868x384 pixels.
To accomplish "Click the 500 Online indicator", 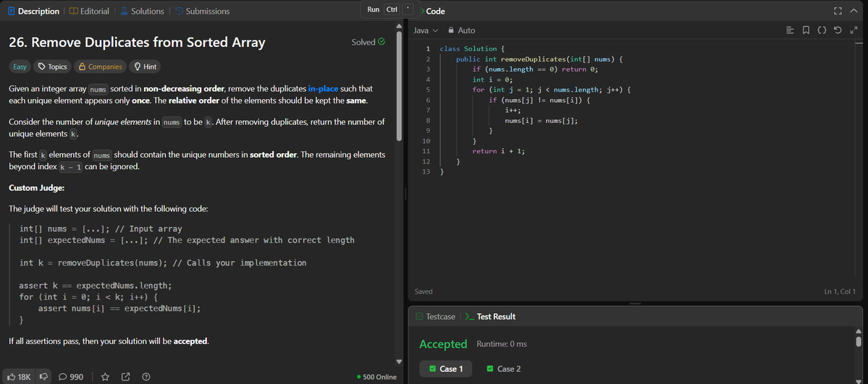I will 377,377.
